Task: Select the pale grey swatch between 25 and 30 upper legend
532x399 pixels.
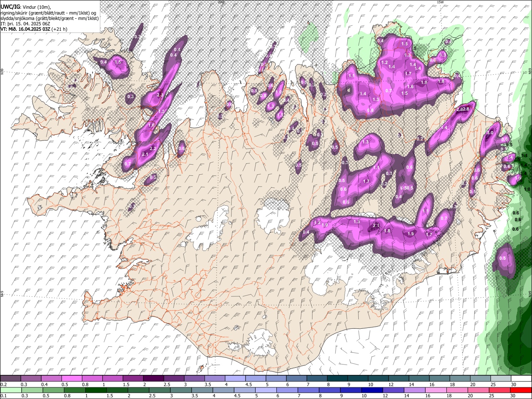Action: (x=500, y=379)
